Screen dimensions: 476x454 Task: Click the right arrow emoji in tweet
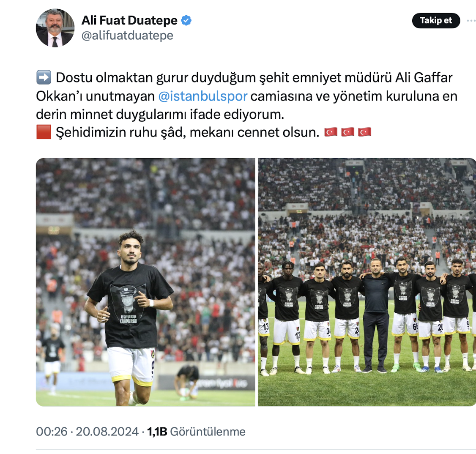(44, 77)
